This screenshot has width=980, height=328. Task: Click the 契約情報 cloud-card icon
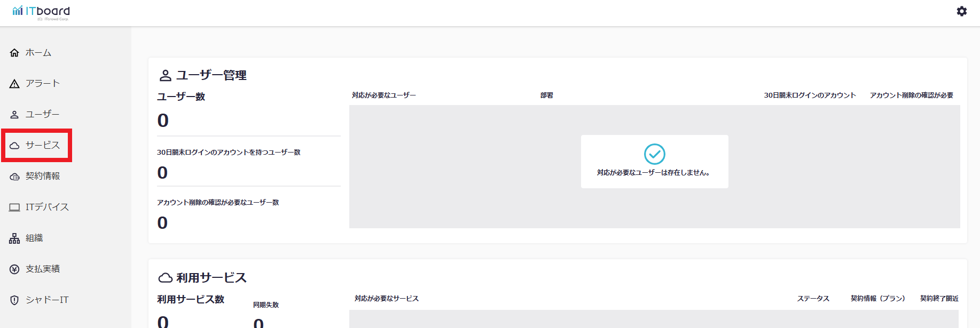(x=14, y=177)
